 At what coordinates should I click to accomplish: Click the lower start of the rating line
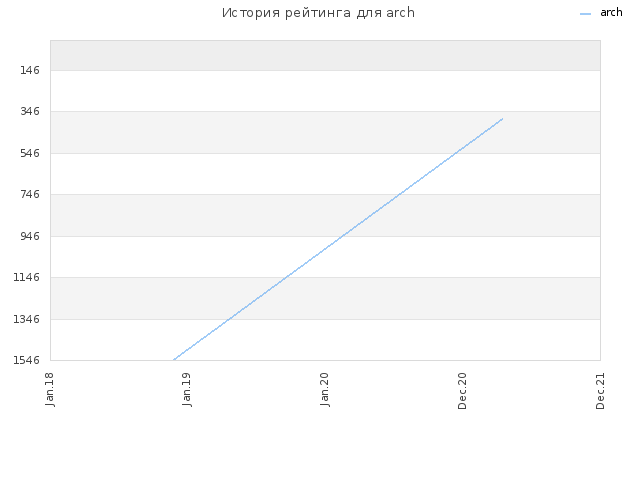pos(174,359)
